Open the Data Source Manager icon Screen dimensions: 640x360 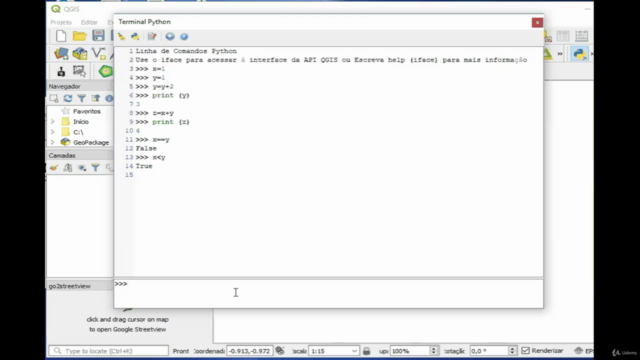click(61, 53)
